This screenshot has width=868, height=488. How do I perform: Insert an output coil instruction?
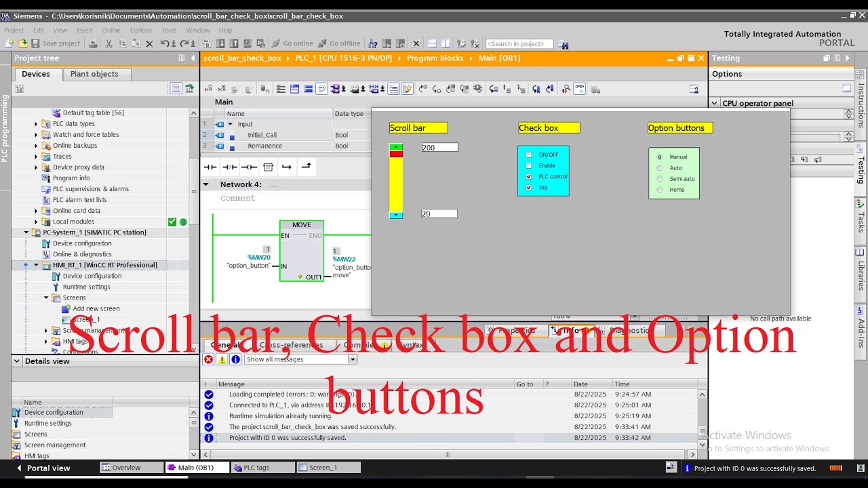(x=249, y=167)
